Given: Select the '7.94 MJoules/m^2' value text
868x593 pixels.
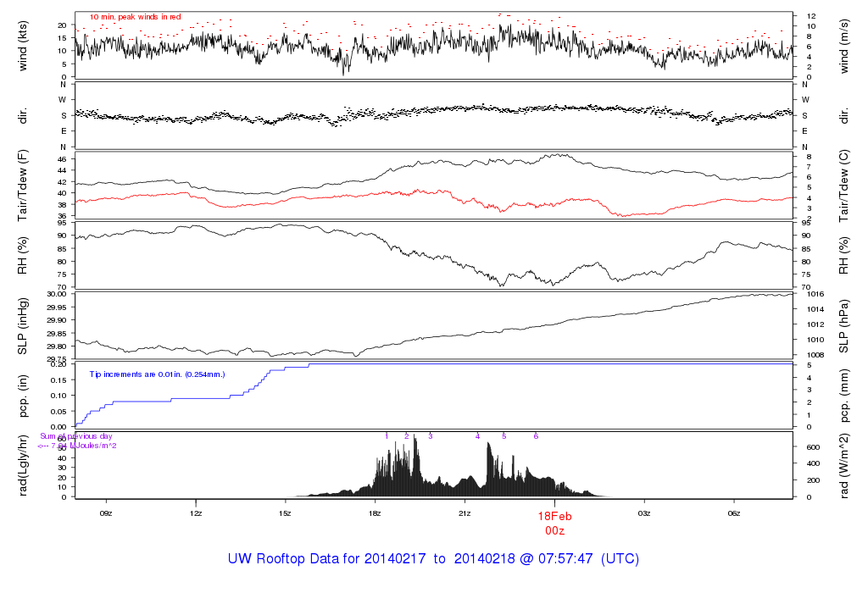Looking at the screenshot, I should pos(84,446).
